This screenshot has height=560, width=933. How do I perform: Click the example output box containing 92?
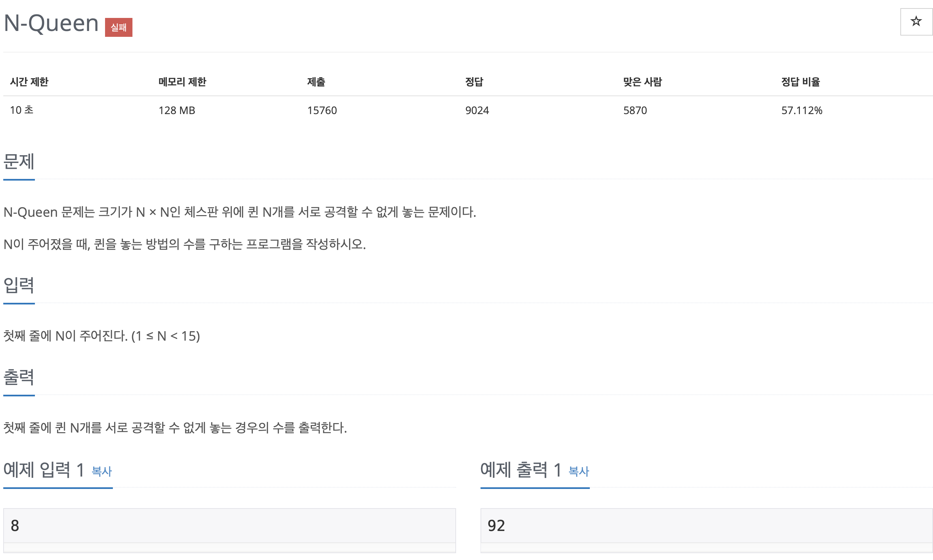coord(706,525)
